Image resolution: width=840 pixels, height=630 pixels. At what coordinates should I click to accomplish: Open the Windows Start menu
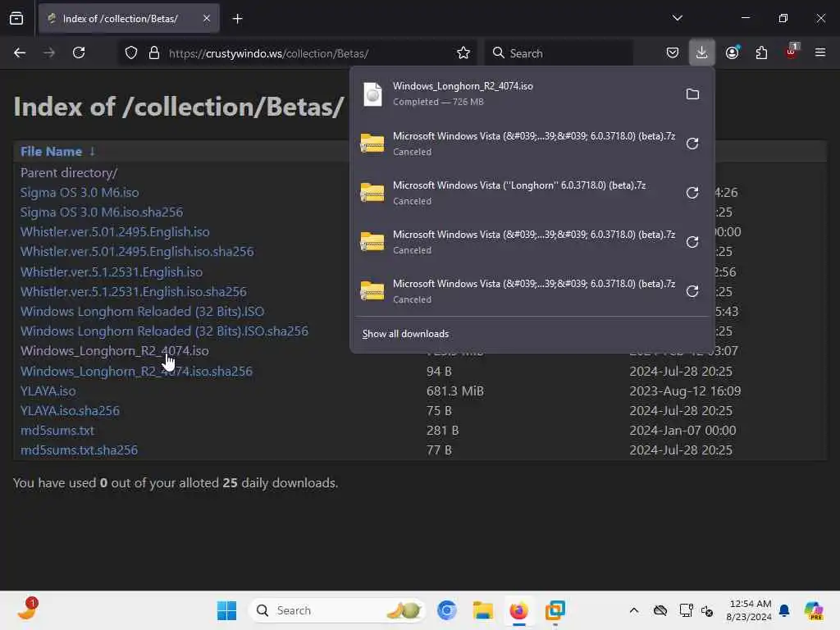coord(226,610)
